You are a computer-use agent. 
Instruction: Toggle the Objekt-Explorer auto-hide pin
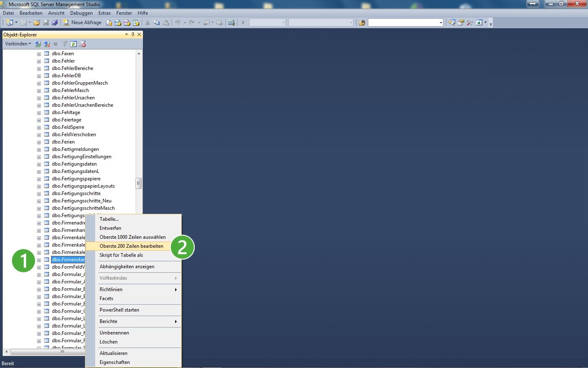(x=133, y=34)
